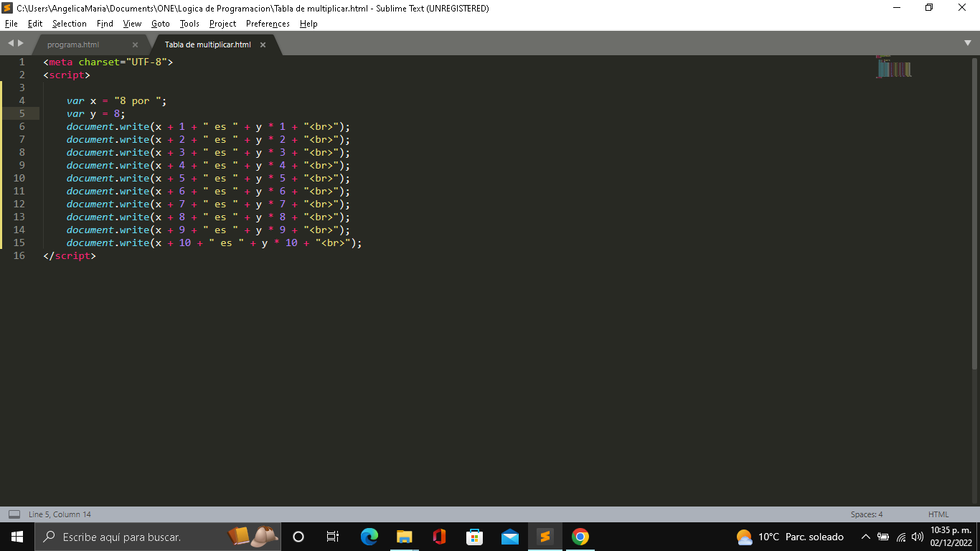Open the Find menu
The height and width of the screenshot is (551, 980).
point(105,24)
